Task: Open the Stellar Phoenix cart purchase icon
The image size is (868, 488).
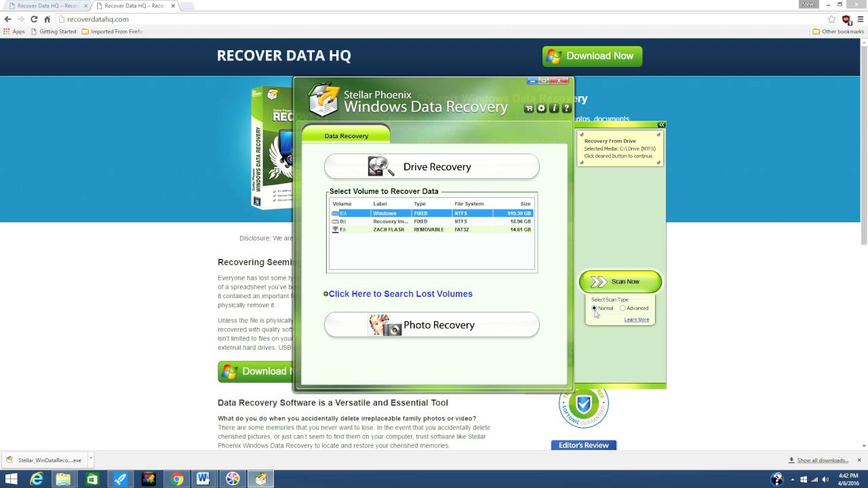Action: coord(529,108)
